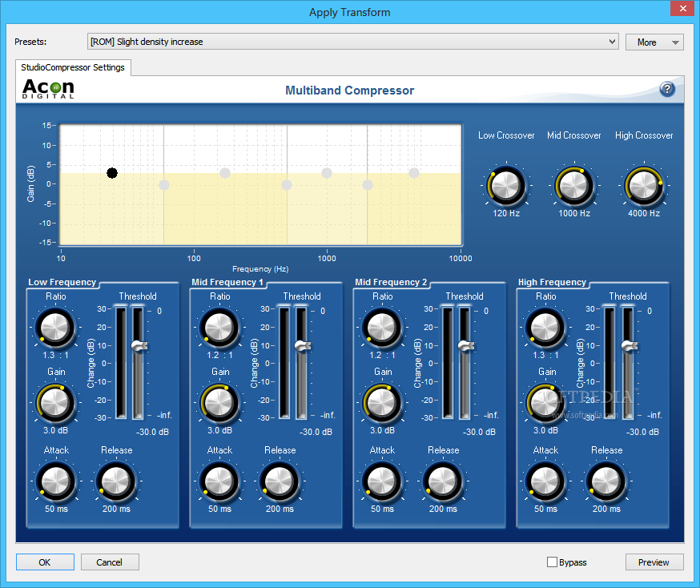Click the Mid Frequency 2 Threshold slider handle
The image size is (700, 588).
466,345
